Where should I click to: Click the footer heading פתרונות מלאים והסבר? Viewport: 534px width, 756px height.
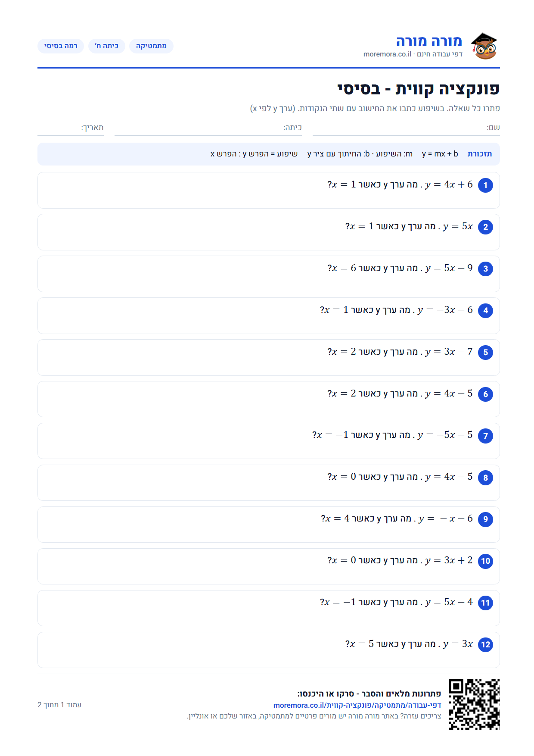(369, 694)
